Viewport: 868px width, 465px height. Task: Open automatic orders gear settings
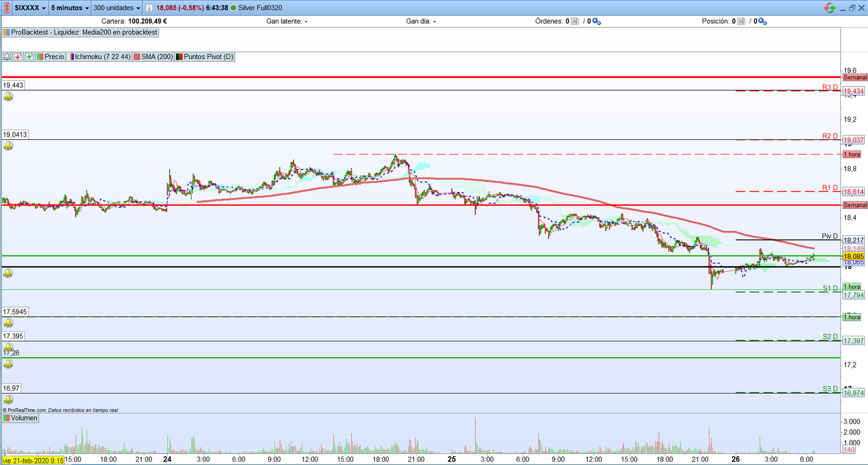tap(597, 21)
